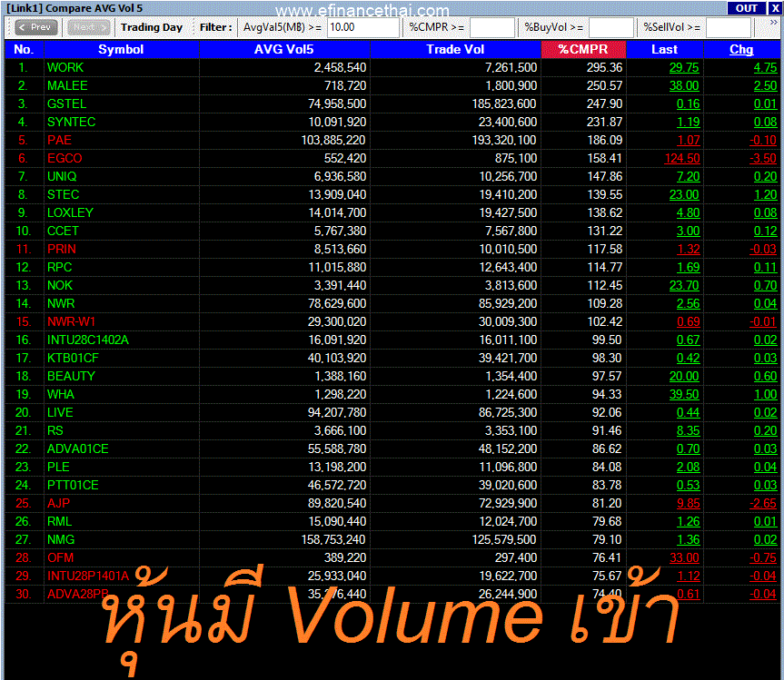Sort by the Trade Vol column header
The height and width of the screenshot is (680, 784).
455,49
